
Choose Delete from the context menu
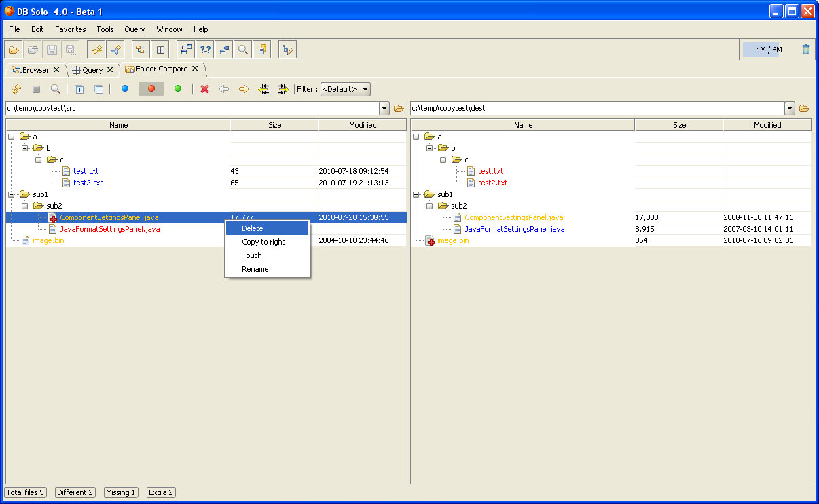pos(267,228)
